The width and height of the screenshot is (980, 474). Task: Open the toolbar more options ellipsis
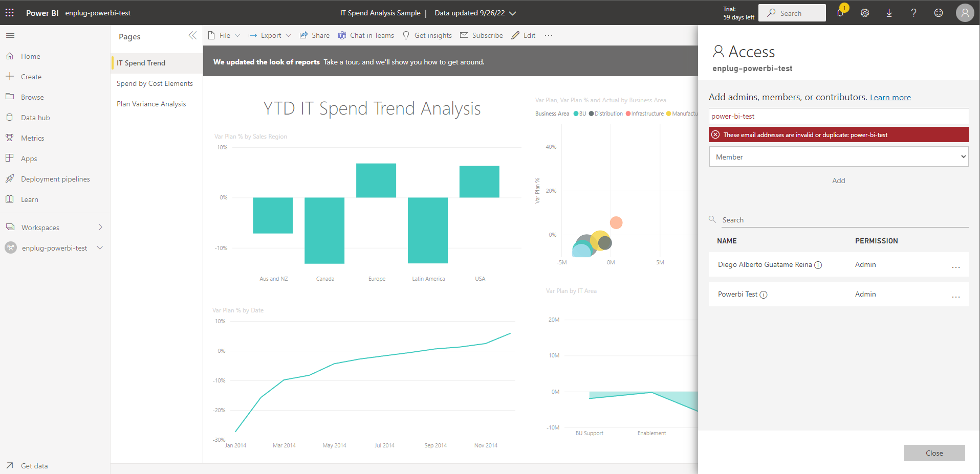(549, 35)
